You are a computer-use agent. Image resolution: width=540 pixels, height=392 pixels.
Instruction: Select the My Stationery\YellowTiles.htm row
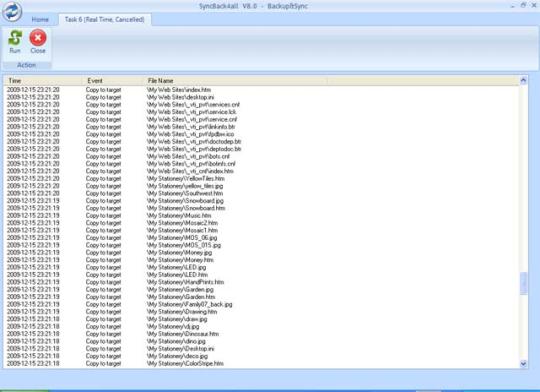click(261, 179)
